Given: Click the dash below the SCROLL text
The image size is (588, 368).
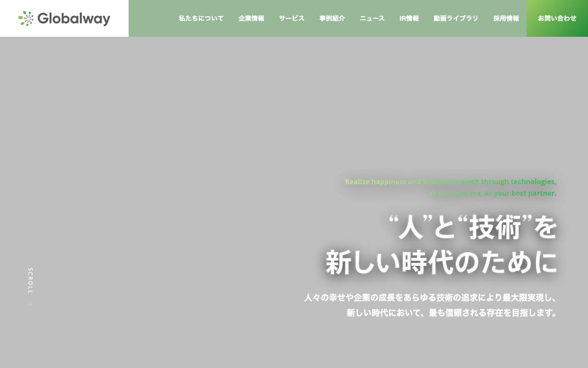Looking at the screenshot, I should point(30,303).
